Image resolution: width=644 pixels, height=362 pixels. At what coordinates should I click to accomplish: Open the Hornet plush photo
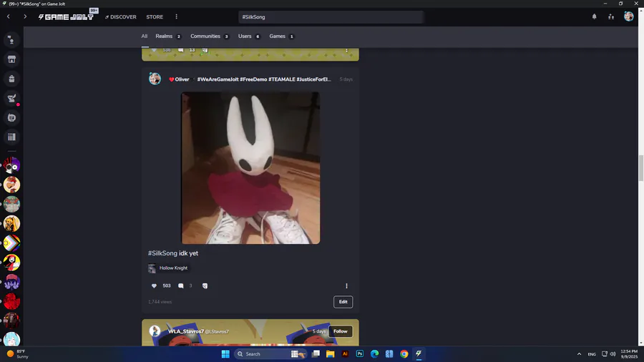pyautogui.click(x=250, y=168)
